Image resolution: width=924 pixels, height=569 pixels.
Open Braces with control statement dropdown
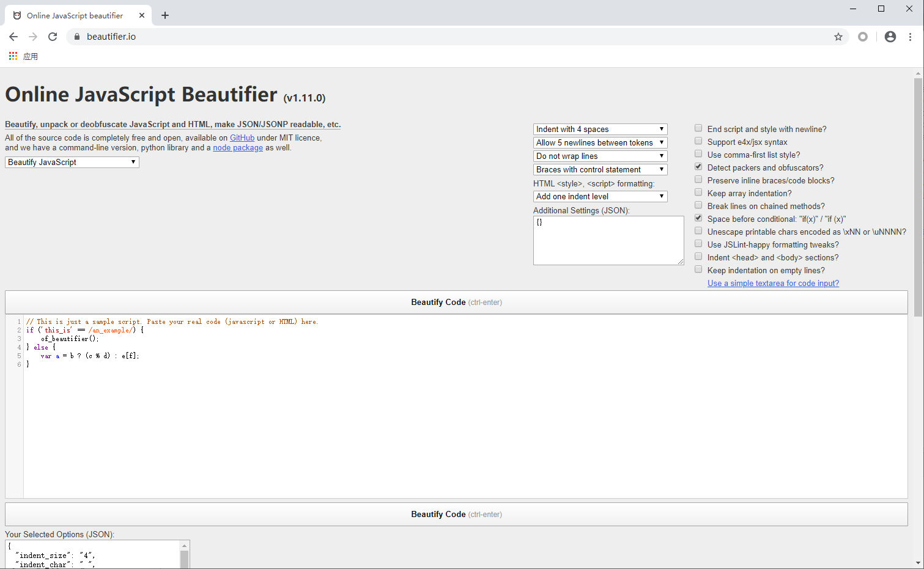[600, 169]
